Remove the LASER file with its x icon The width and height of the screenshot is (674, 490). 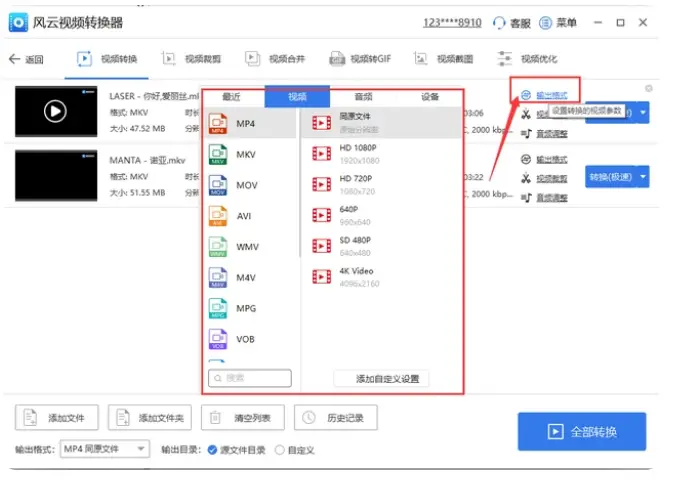click(x=649, y=89)
